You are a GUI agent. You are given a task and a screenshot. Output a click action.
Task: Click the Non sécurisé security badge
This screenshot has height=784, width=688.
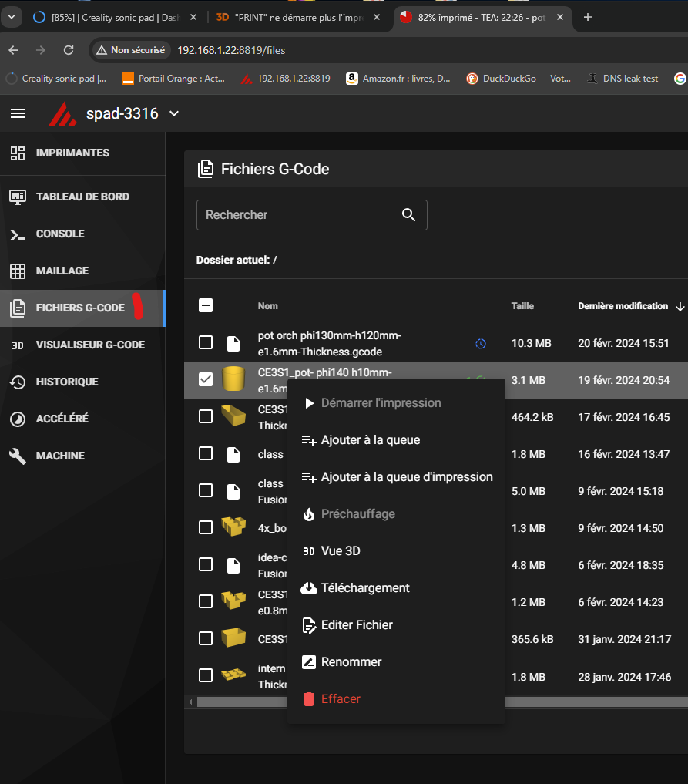pyautogui.click(x=131, y=50)
